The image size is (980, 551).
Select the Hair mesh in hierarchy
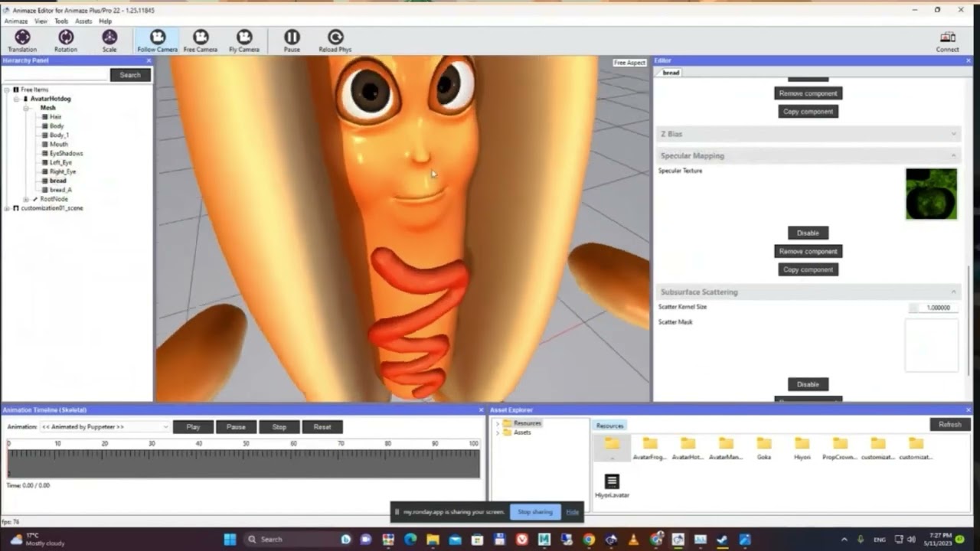click(55, 117)
